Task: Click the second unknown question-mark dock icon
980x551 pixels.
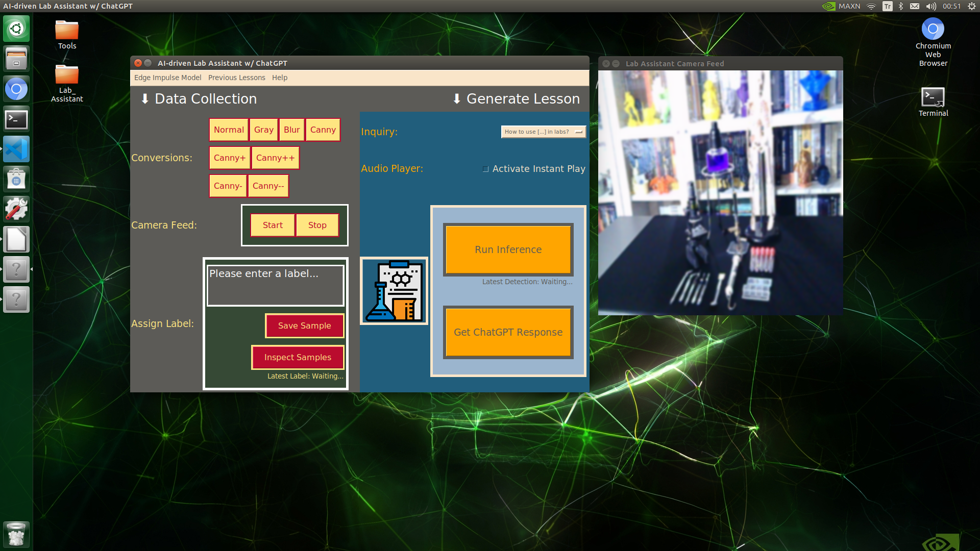Action: point(16,299)
